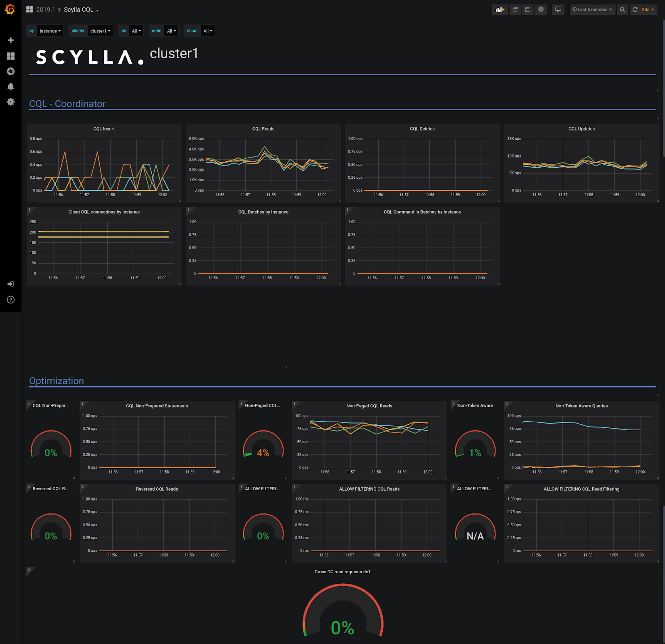The height and width of the screenshot is (644, 665).
Task: Click info icon on Cross DC read requests panel
Action: [29, 570]
